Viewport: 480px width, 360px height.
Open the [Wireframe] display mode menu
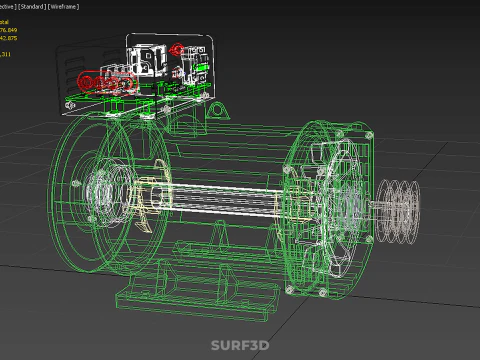coord(64,7)
